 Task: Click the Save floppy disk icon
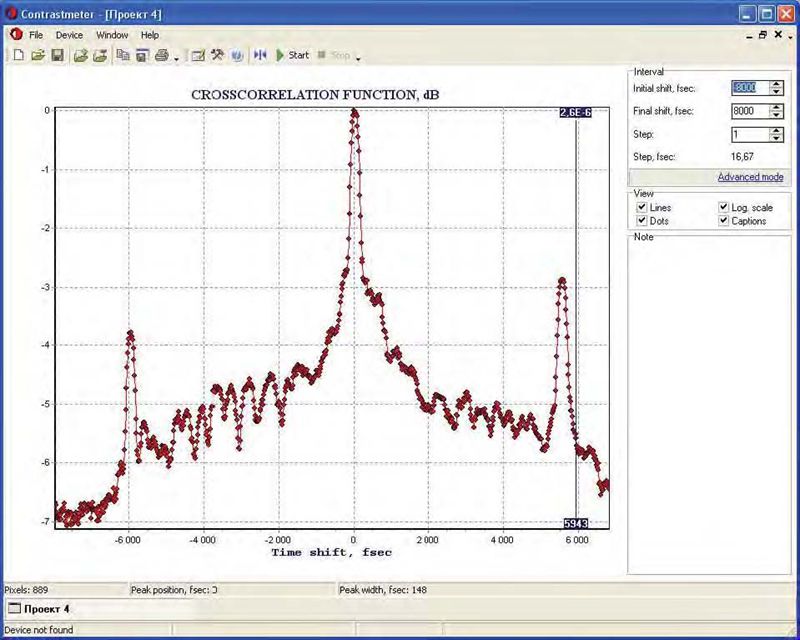pos(57,55)
